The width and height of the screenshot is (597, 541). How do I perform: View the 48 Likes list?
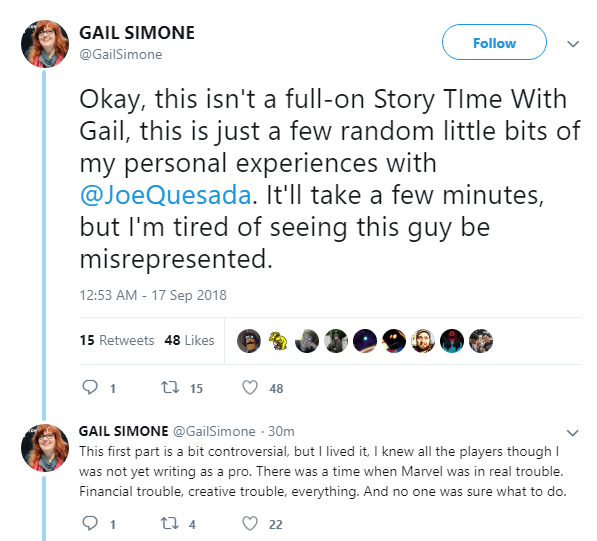(189, 340)
